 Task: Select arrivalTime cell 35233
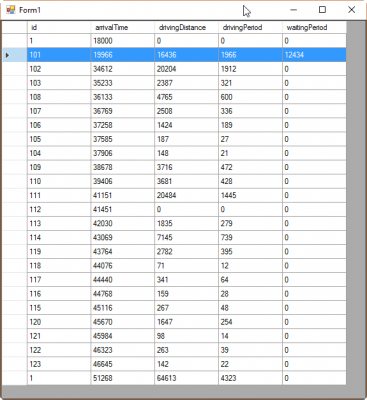[x=123, y=83]
